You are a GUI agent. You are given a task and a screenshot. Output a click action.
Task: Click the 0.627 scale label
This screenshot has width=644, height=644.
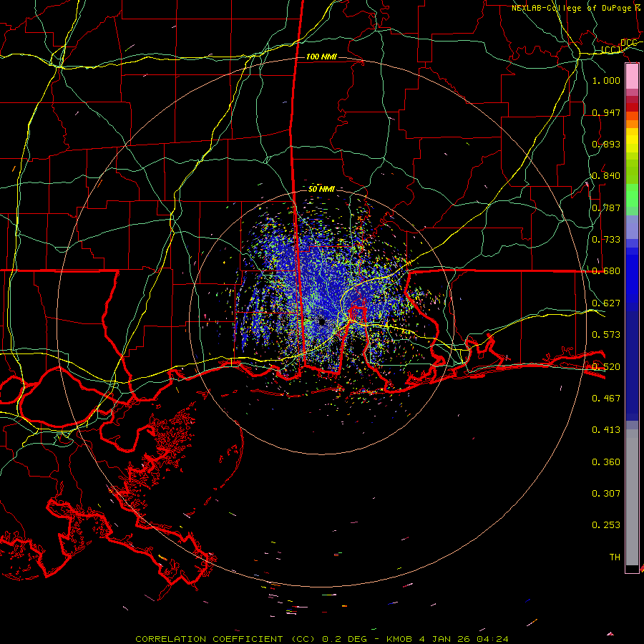click(606, 303)
